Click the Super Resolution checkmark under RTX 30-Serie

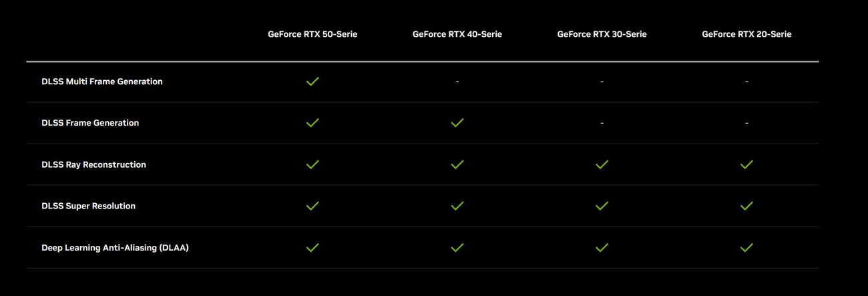coord(602,206)
